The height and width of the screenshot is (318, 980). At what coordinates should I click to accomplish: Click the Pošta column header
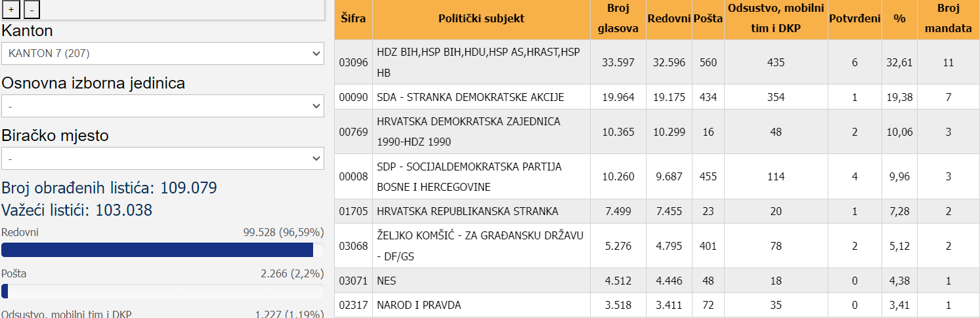tap(708, 19)
